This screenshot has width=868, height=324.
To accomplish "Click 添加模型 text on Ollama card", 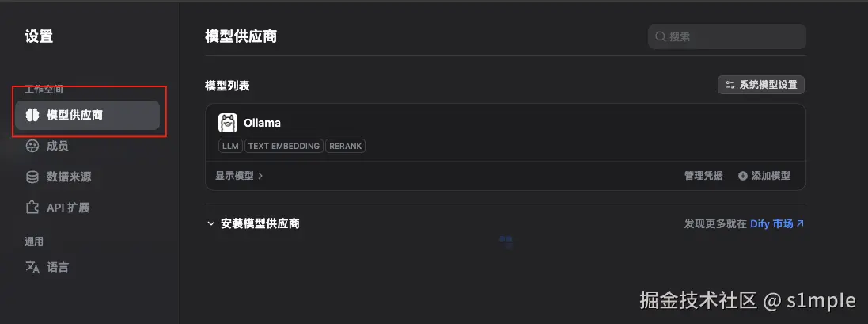I will (x=771, y=176).
